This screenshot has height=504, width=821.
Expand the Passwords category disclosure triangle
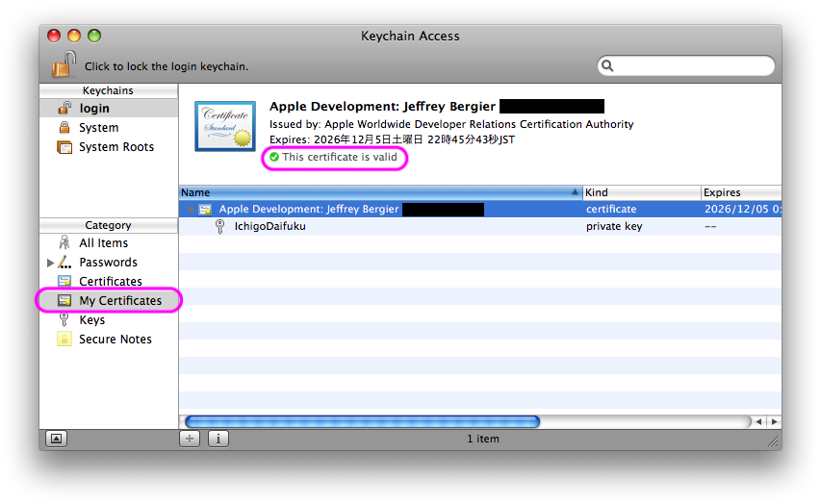coord(50,263)
